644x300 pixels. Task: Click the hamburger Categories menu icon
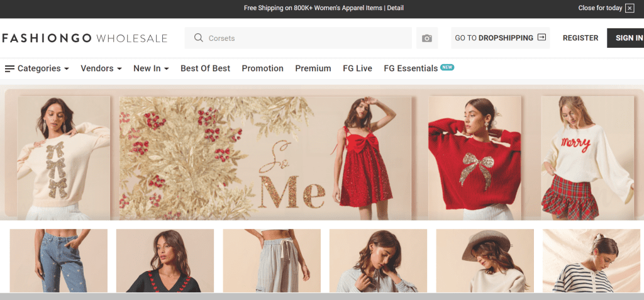(9, 69)
